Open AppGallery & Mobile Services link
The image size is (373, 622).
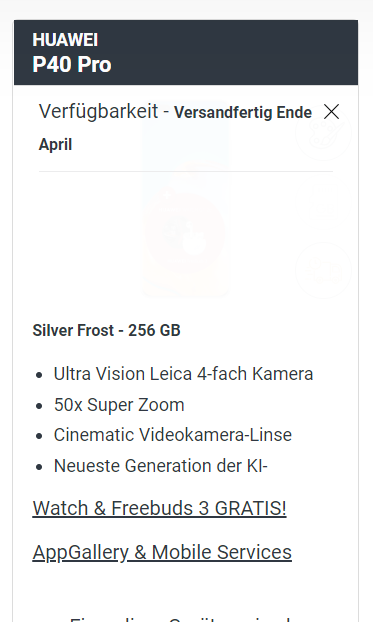click(x=162, y=552)
